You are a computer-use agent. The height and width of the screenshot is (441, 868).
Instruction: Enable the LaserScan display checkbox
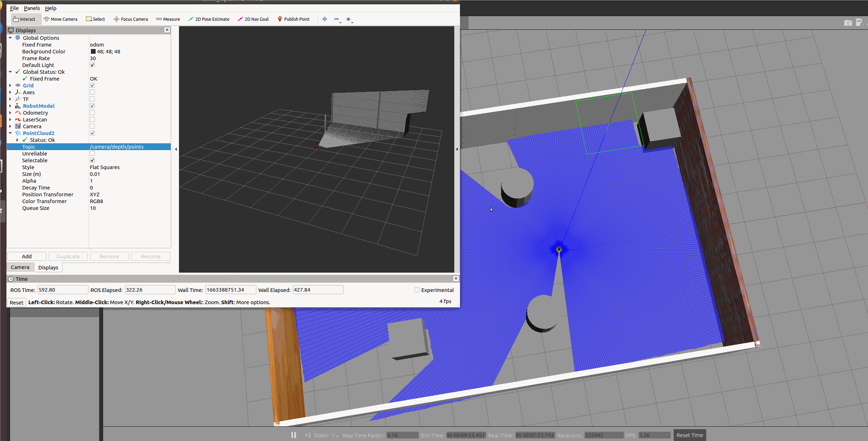click(x=92, y=119)
